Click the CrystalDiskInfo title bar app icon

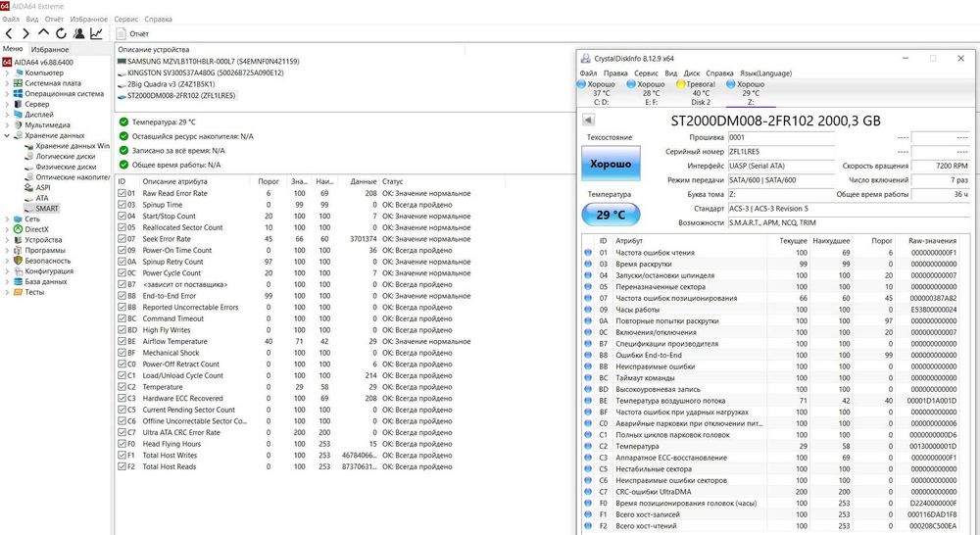pyautogui.click(x=586, y=58)
